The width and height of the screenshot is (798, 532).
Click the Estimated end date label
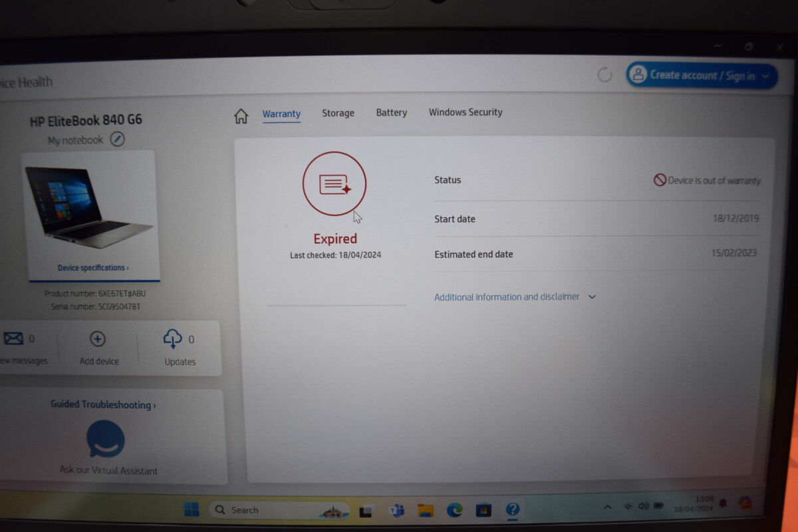coord(473,254)
